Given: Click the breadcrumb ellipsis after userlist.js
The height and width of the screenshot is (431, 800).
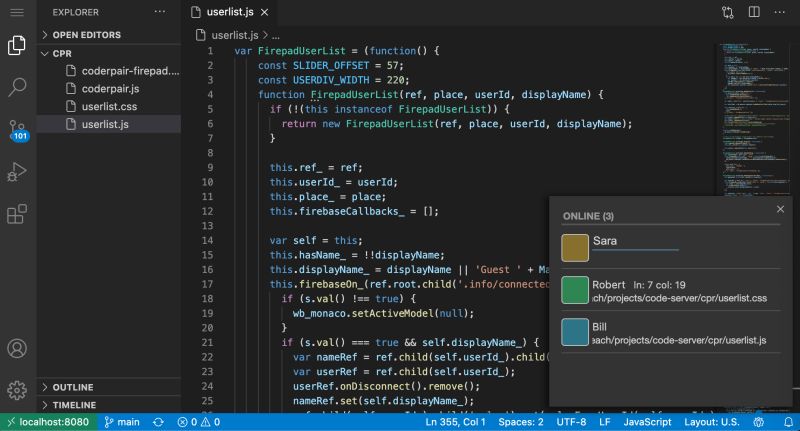Looking at the screenshot, I should [276, 36].
